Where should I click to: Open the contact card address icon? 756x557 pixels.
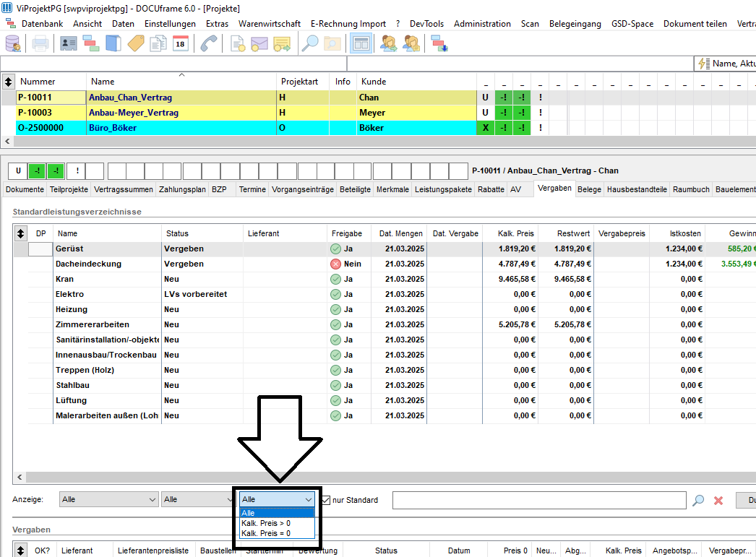tap(69, 44)
